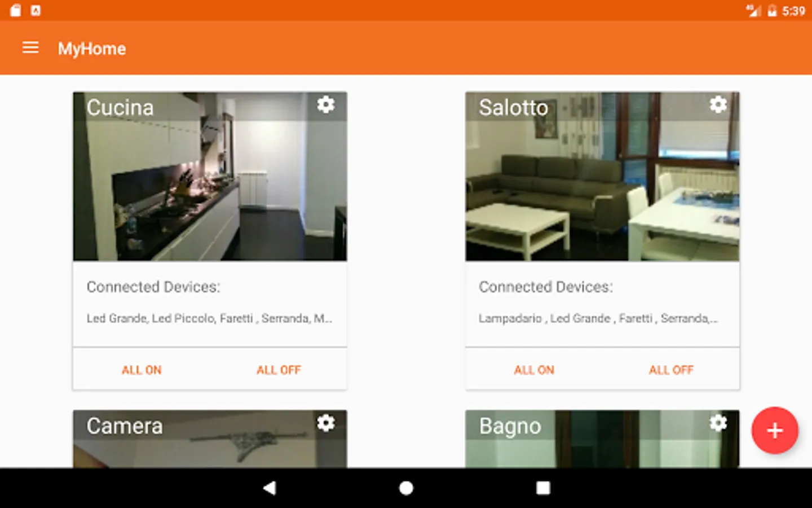Turn all Salotto devices on
The width and height of the screenshot is (812, 508).
click(534, 370)
